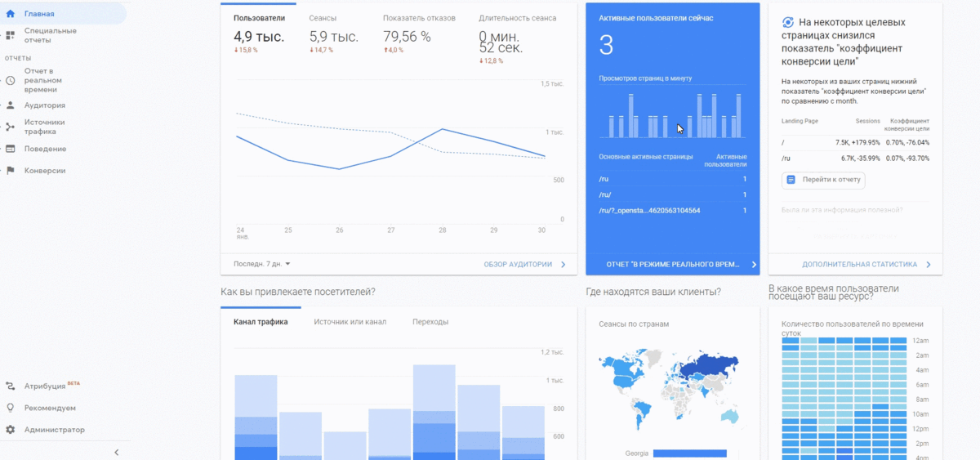The image size is (980, 460).
Task: Click the 6.7K, -35.99% sessions cell
Action: (861, 158)
